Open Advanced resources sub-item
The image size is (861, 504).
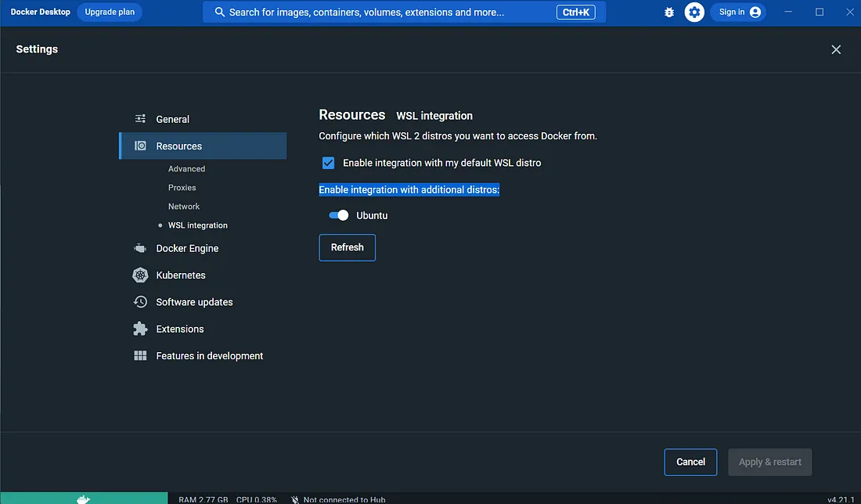187,169
